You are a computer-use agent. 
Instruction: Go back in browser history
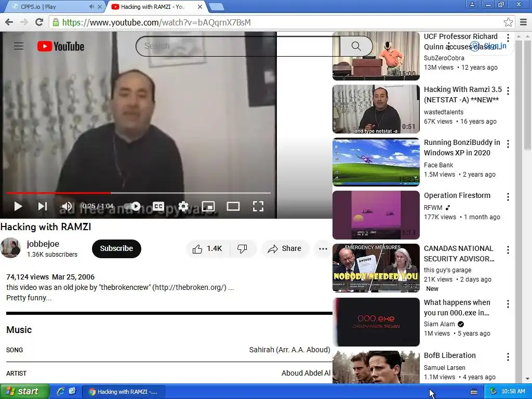(x=9, y=22)
